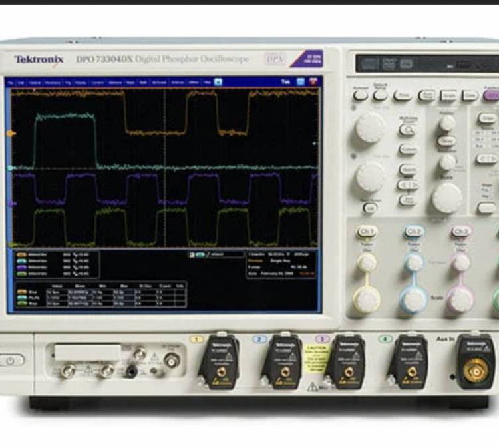Open the Display menu on scope display
The width and height of the screenshot is (499, 448).
click(81, 83)
